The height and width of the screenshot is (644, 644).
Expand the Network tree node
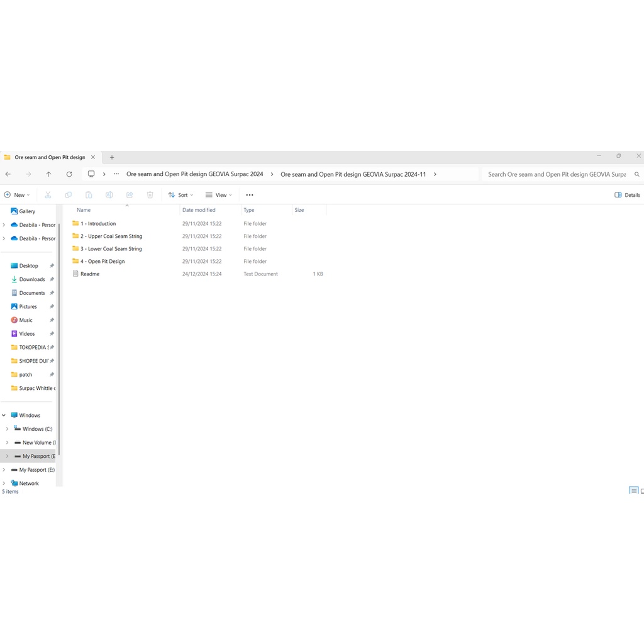coord(4,484)
